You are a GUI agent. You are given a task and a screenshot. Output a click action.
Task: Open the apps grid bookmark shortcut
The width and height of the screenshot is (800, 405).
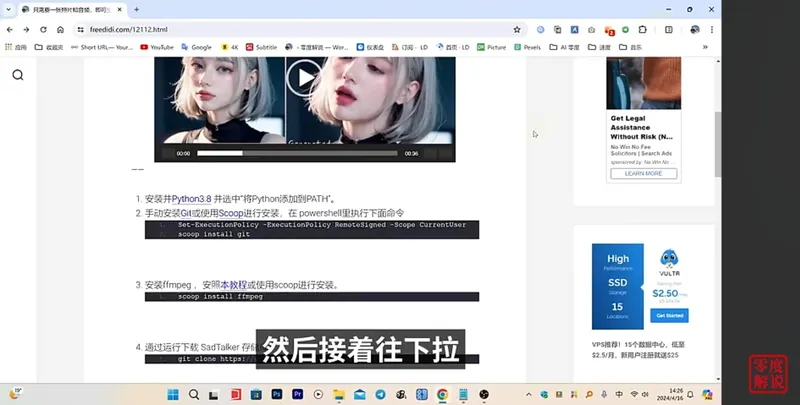(15, 47)
